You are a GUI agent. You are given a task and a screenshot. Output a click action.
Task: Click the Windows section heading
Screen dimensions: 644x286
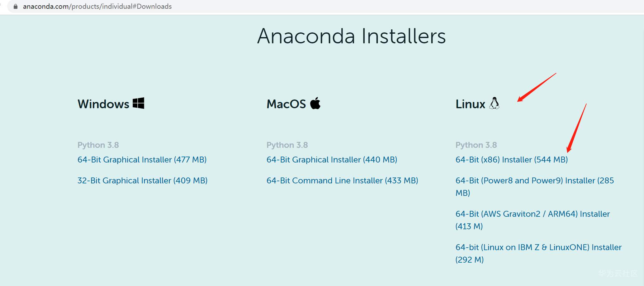tap(103, 104)
